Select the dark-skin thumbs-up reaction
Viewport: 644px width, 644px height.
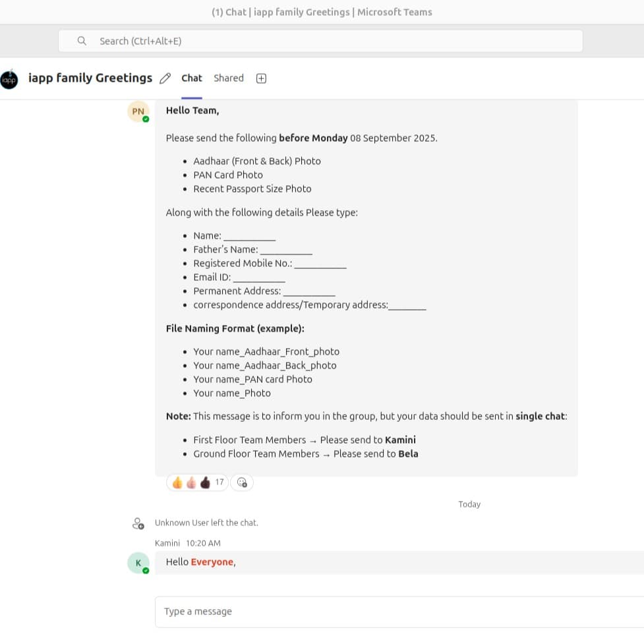tap(205, 483)
